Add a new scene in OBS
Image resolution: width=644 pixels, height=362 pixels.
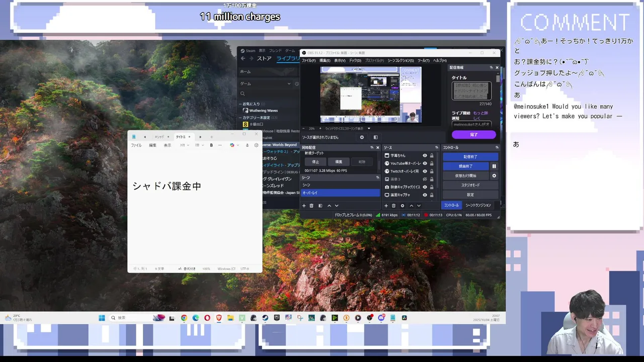pos(304,206)
